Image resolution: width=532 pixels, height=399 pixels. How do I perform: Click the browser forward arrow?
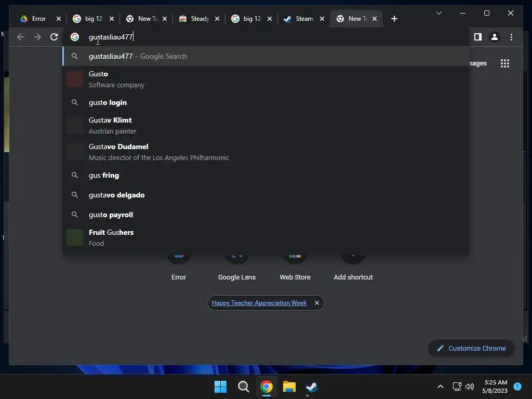(x=37, y=37)
